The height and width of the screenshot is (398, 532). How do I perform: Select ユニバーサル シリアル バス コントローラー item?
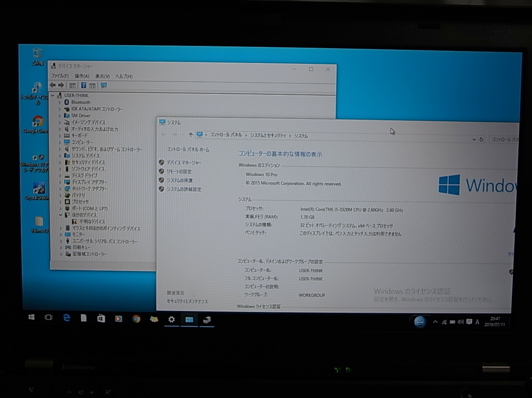coord(105,241)
